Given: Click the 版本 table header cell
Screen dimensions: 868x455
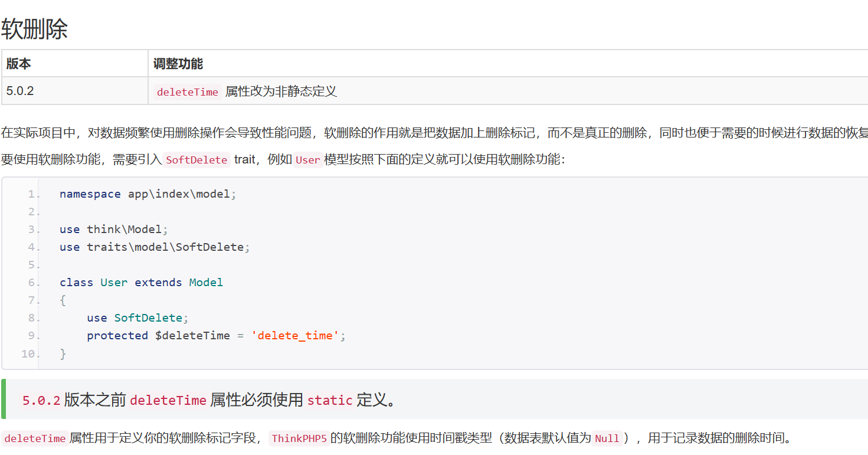Looking at the screenshot, I should point(17,63).
